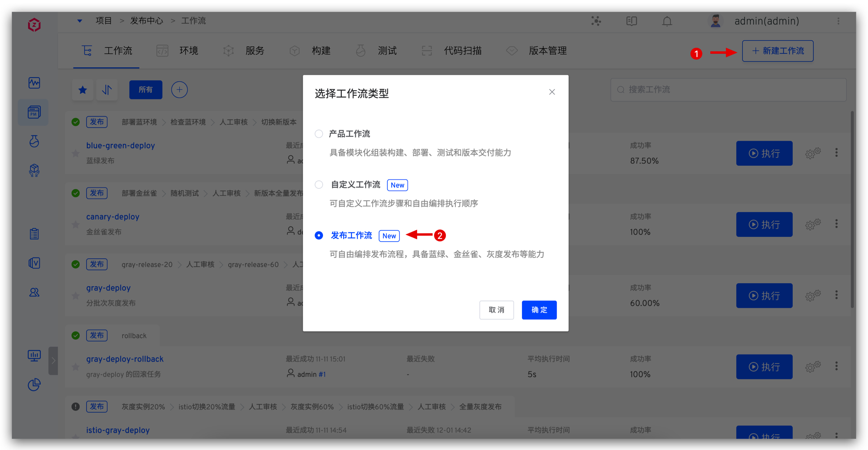Screen dimensions: 868x450
Task: Click the sort order icon
Action: pos(107,90)
